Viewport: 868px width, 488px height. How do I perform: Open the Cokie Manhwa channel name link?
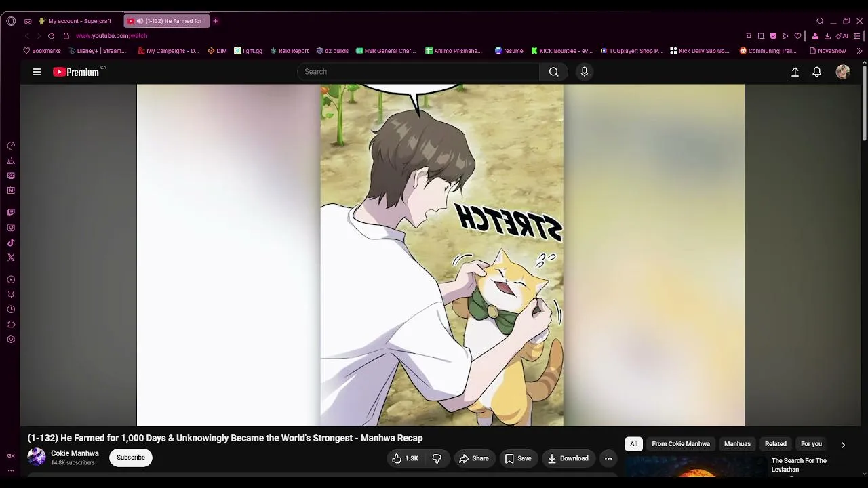75,453
